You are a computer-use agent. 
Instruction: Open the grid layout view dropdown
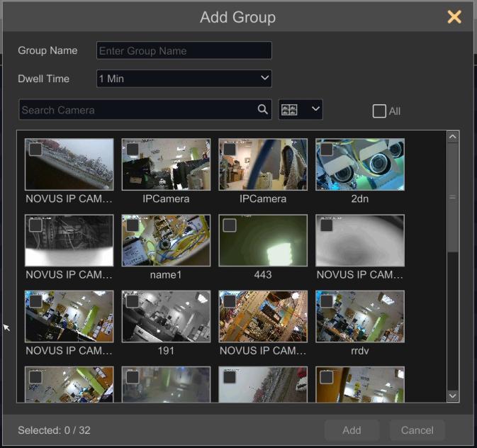(x=301, y=110)
